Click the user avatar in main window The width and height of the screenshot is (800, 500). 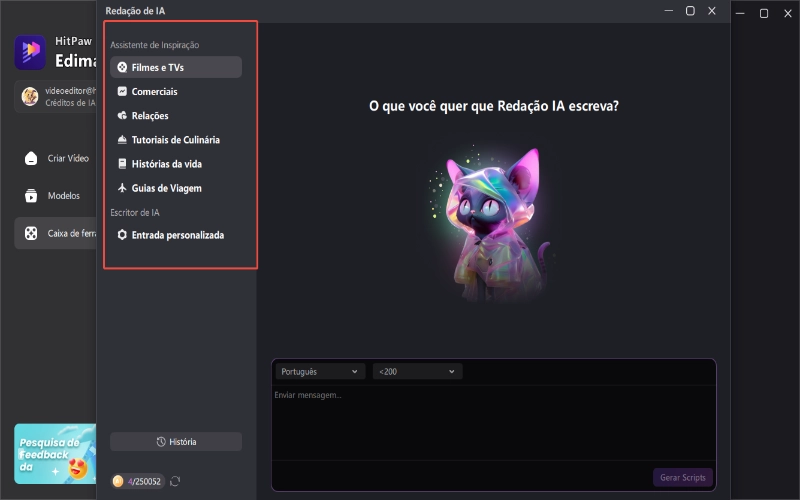pyautogui.click(x=30, y=96)
